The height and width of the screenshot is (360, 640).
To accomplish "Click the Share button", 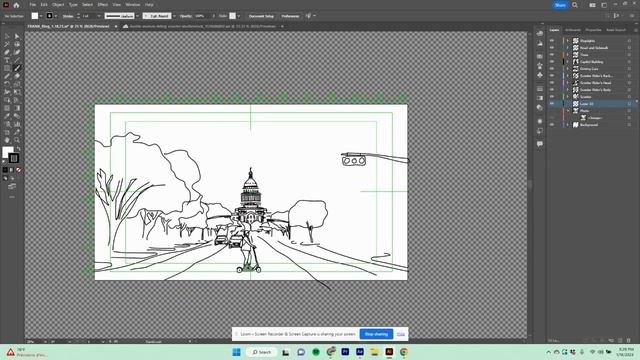I will tap(560, 5).
